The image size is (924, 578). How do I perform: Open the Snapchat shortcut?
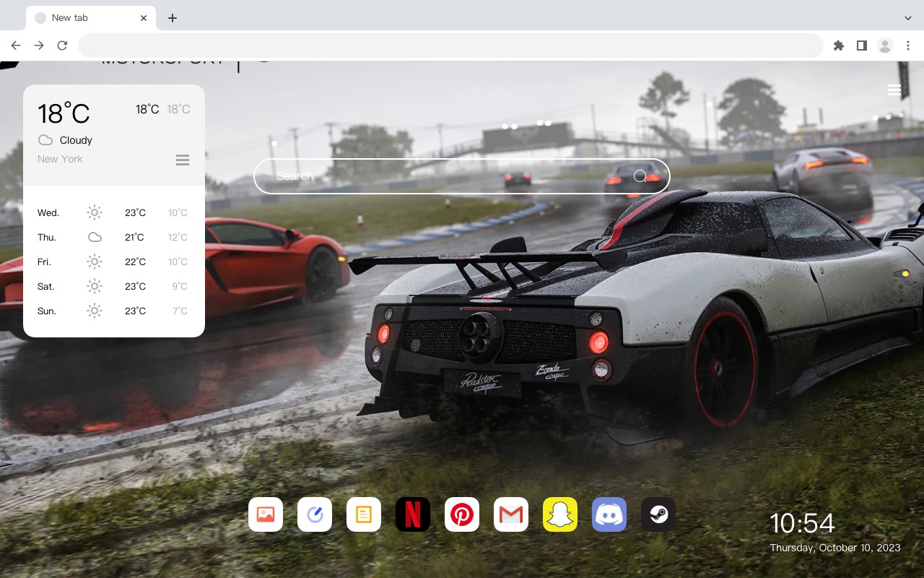[560, 514]
